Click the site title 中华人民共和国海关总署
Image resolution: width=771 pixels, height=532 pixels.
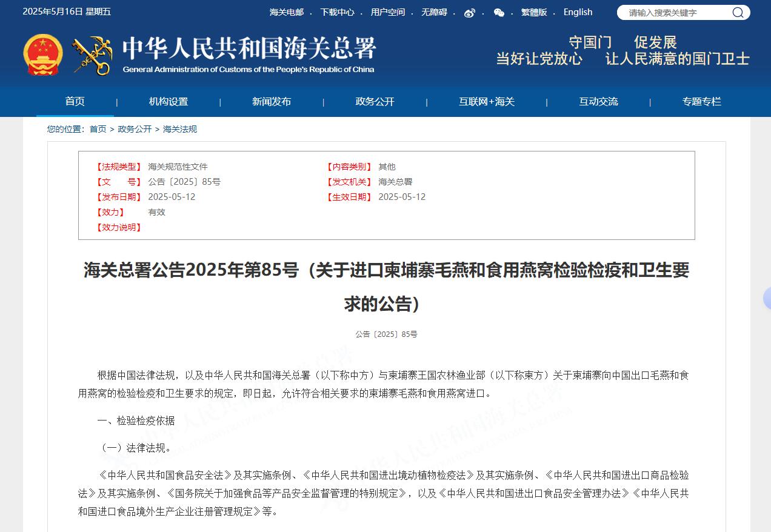coord(249,48)
